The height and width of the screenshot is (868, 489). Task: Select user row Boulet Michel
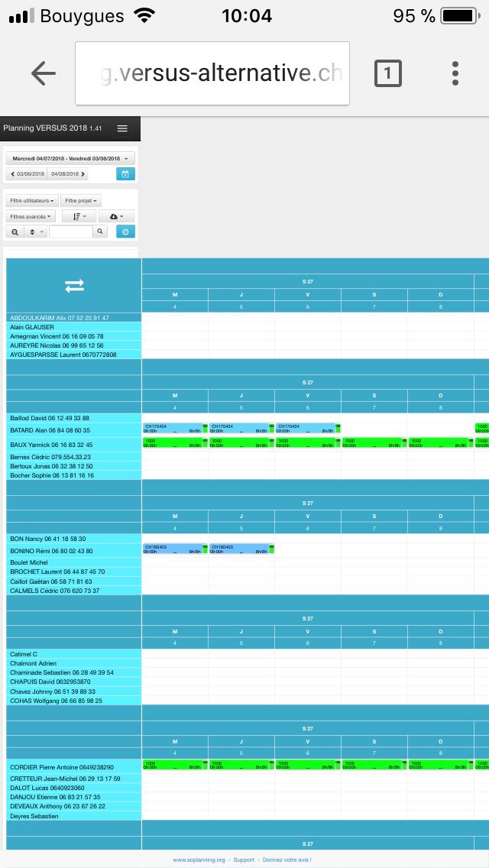point(73,562)
